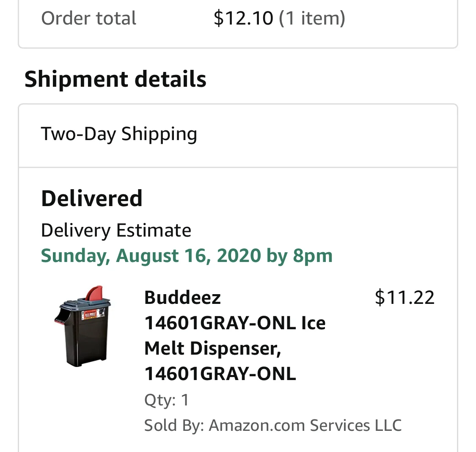Click the 'Sold By:' label text
The height and width of the screenshot is (452, 476).
[x=174, y=425]
